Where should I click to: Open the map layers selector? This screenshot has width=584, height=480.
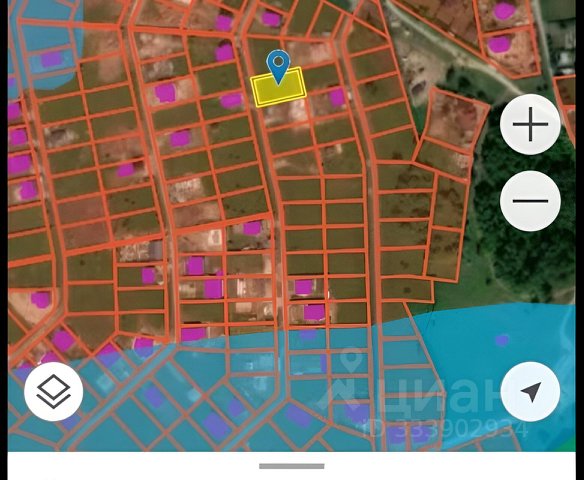pyautogui.click(x=54, y=391)
